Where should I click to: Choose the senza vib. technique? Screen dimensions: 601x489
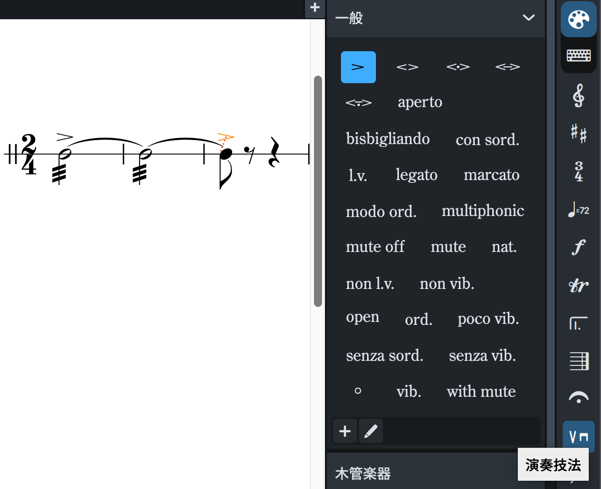[x=482, y=355]
